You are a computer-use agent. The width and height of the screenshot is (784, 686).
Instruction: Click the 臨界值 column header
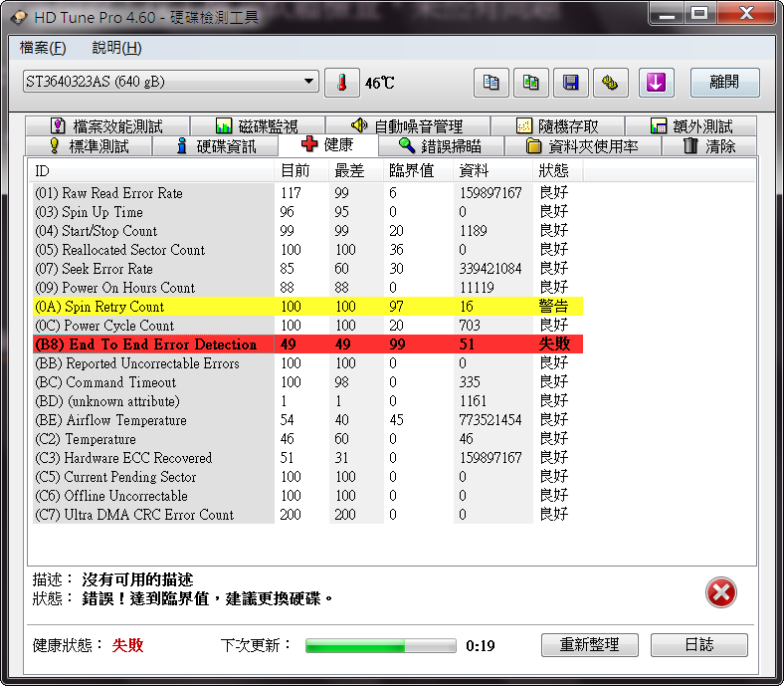(418, 171)
